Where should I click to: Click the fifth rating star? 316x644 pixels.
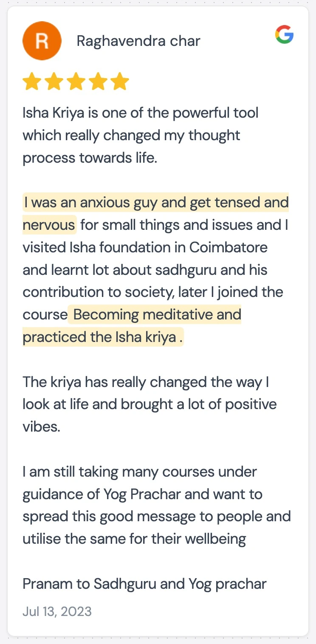click(120, 82)
